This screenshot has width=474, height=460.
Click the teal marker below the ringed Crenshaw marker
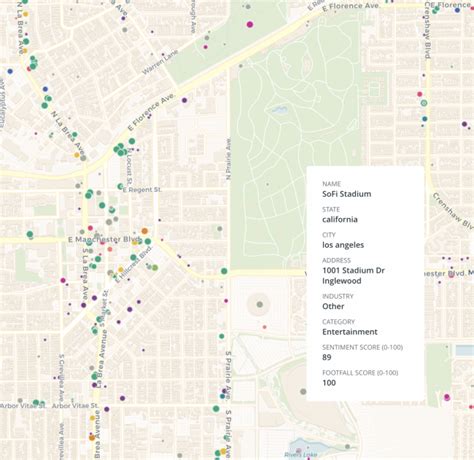[x=424, y=119]
